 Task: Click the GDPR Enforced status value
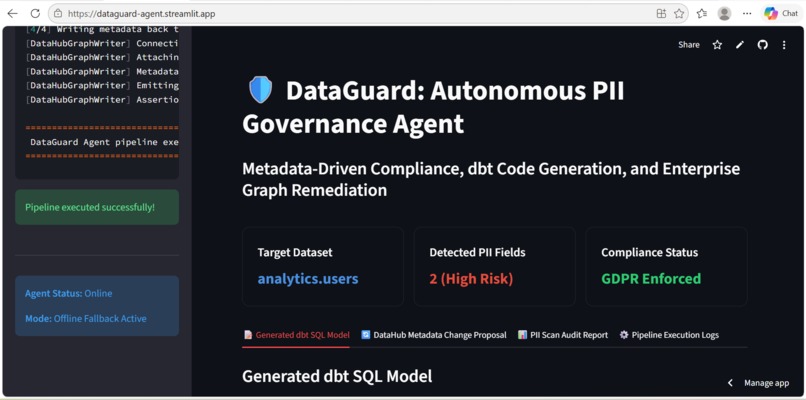point(651,279)
